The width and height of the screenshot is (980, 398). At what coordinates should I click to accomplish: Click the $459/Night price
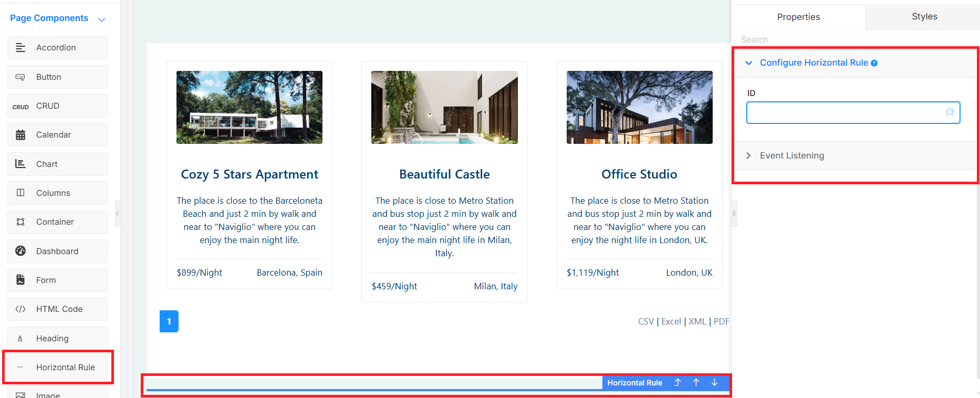pyautogui.click(x=394, y=286)
